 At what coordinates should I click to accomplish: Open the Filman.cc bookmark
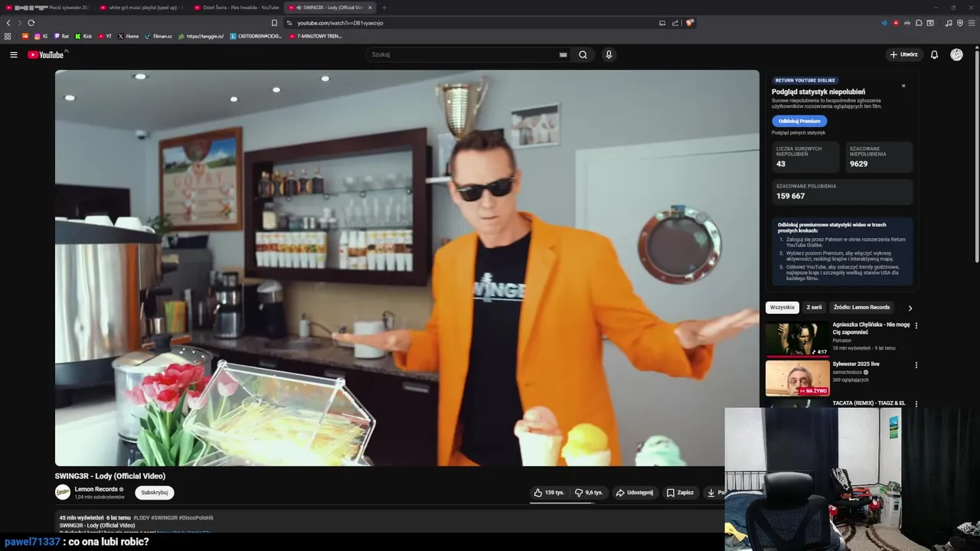[x=158, y=36]
